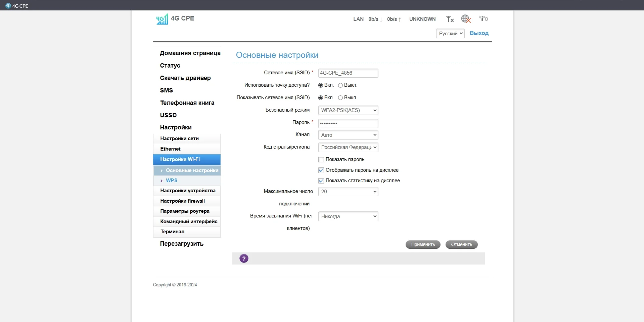
Task: Open Параметры роутера submenu
Action: click(x=187, y=211)
